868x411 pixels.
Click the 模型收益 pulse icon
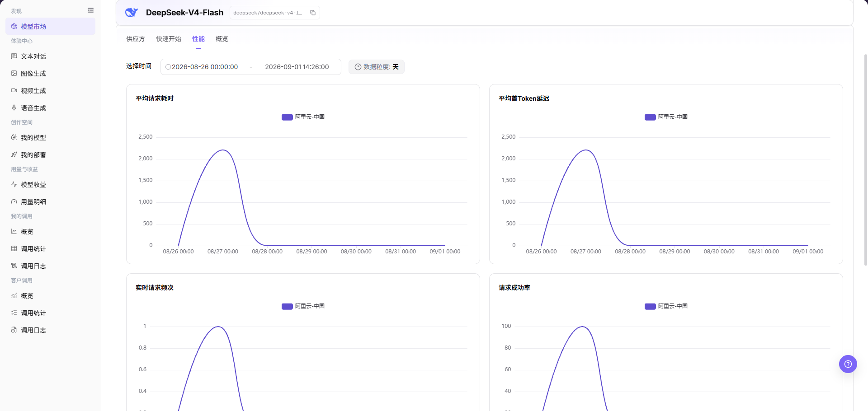click(14, 185)
